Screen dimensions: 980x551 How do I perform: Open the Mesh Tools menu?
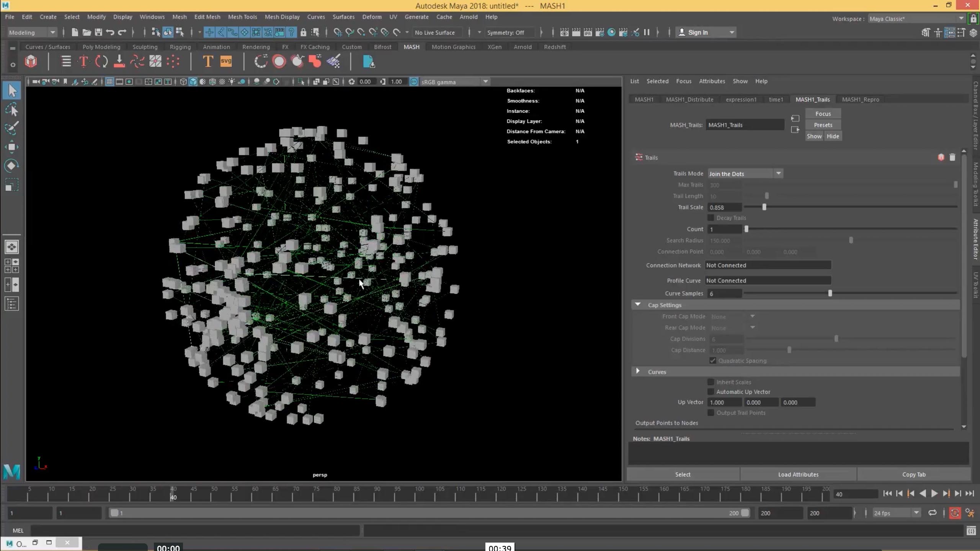(242, 17)
